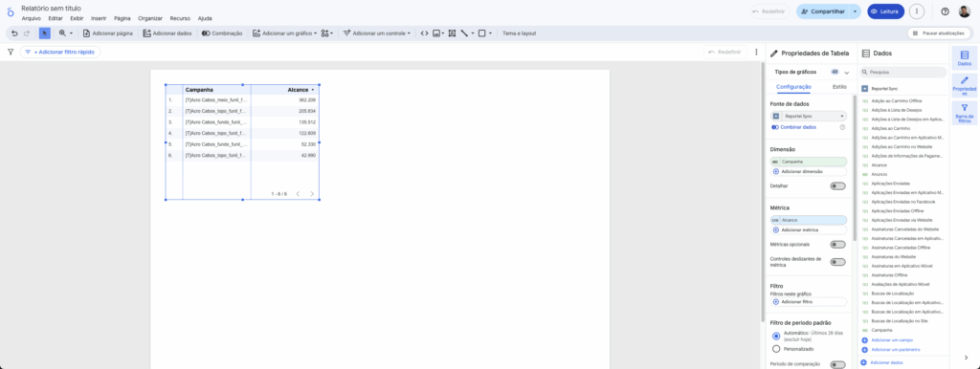The image size is (980, 369).
Task: Open the Barra de filtros side panel
Action: (965, 113)
